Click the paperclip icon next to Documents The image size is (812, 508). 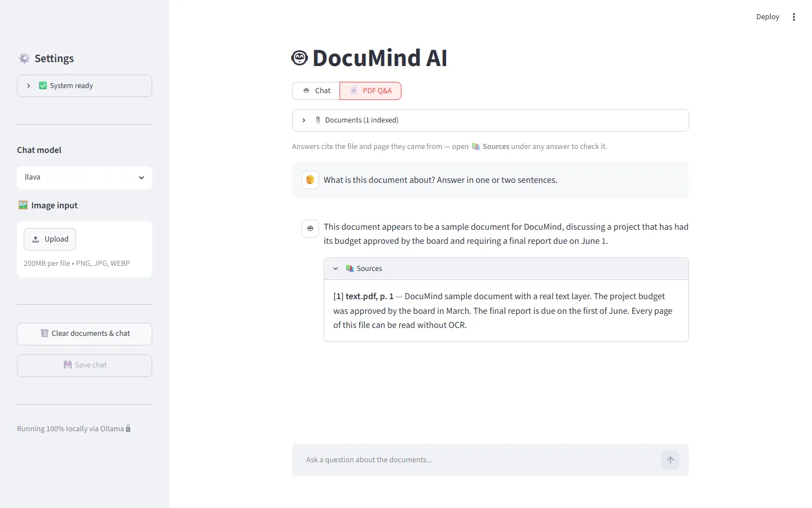pos(318,120)
